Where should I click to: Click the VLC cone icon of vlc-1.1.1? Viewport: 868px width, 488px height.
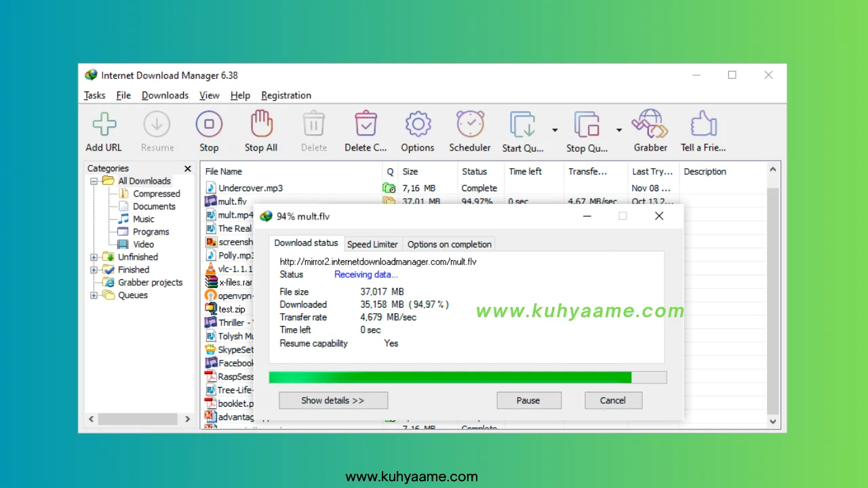(x=211, y=268)
